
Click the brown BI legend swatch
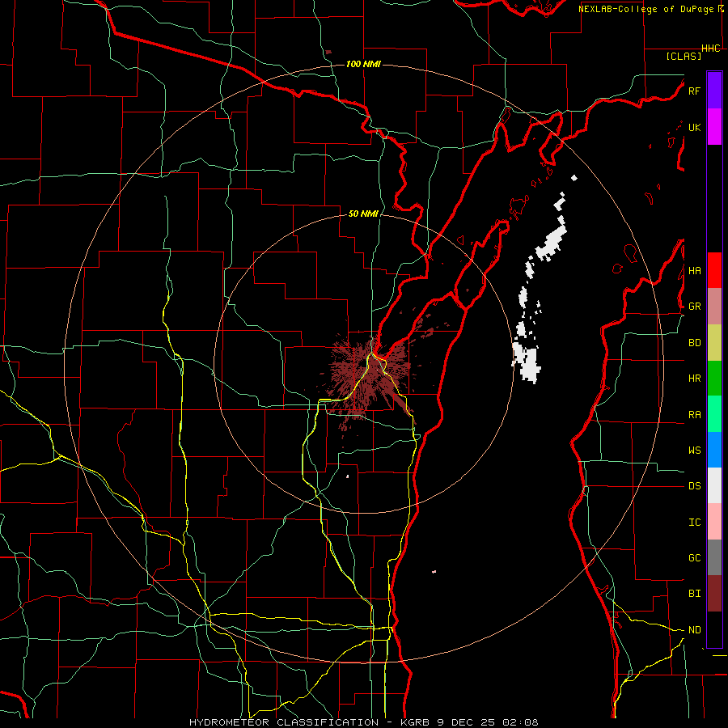[714, 594]
